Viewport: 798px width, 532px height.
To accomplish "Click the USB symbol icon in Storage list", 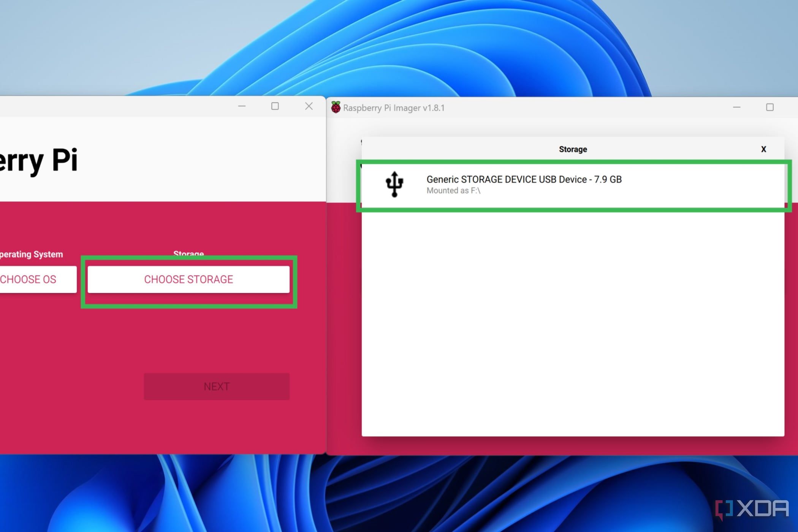I will [394, 184].
